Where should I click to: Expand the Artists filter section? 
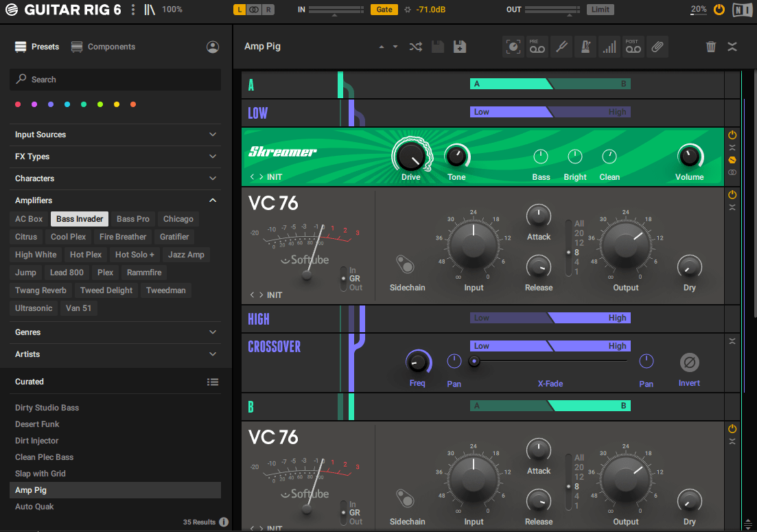pyautogui.click(x=115, y=354)
